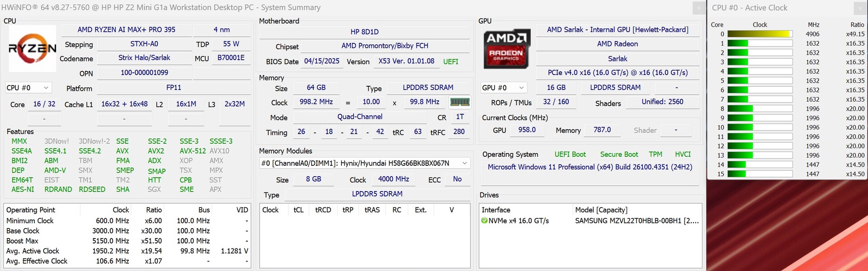This screenshot has width=868, height=271.
Task: Click the 2x32M L3 cache value
Action: (x=235, y=104)
